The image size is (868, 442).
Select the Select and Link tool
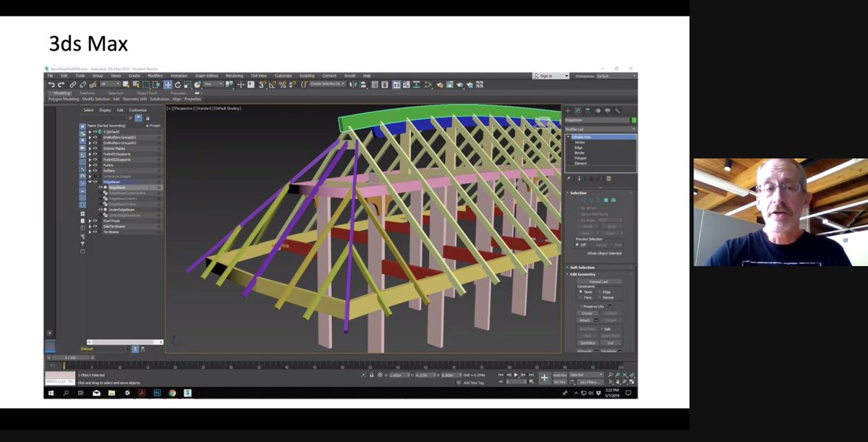pyautogui.click(x=73, y=84)
